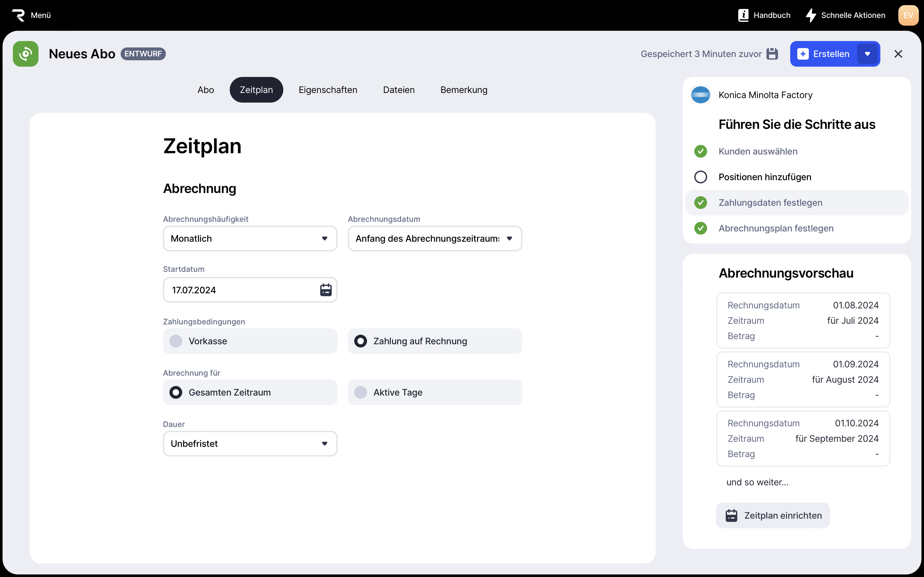Expand the arrow next to Erstellen
This screenshot has height=577, width=924.
pyautogui.click(x=868, y=54)
